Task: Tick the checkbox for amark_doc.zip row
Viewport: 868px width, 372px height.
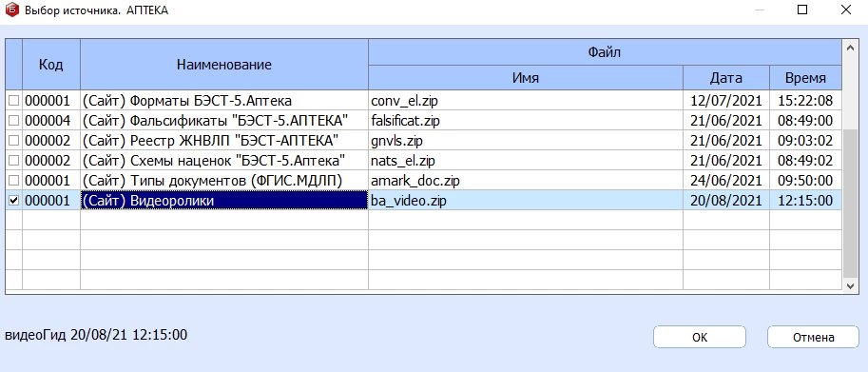Action: (14, 181)
